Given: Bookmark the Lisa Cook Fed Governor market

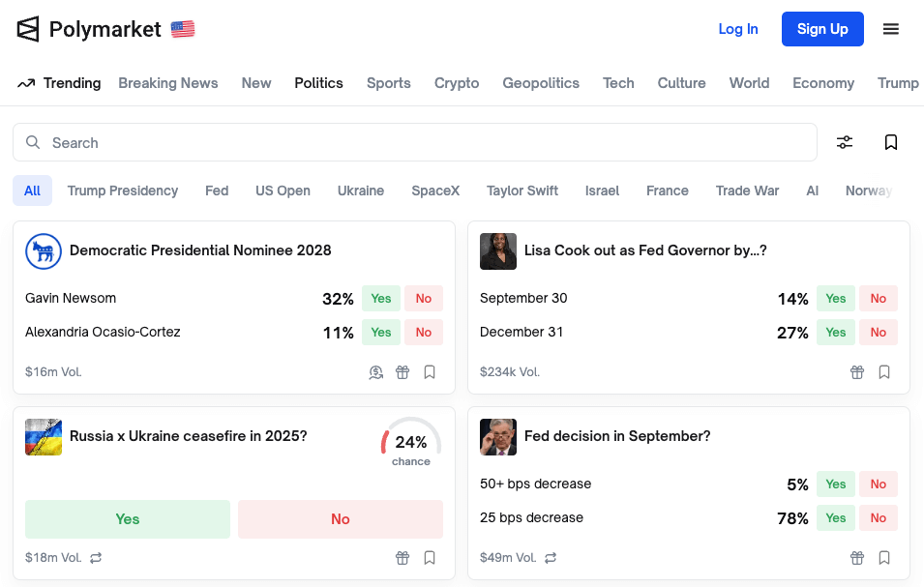Looking at the screenshot, I should click(x=884, y=372).
